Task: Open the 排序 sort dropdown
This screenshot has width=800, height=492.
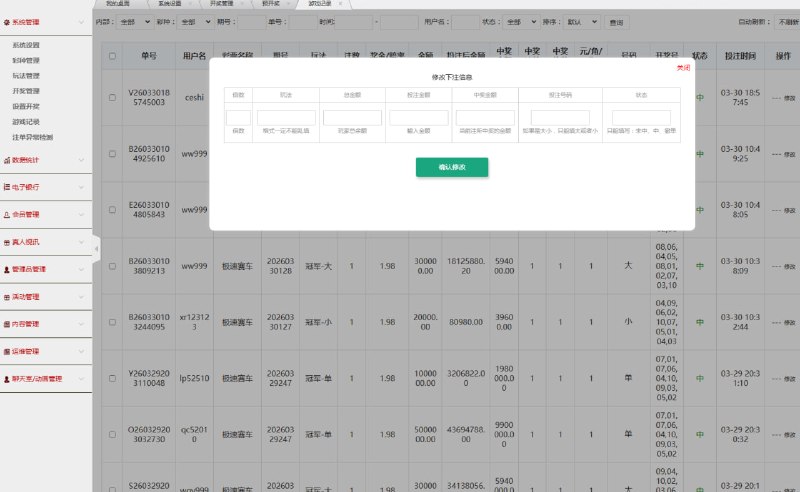Action: tap(579, 21)
